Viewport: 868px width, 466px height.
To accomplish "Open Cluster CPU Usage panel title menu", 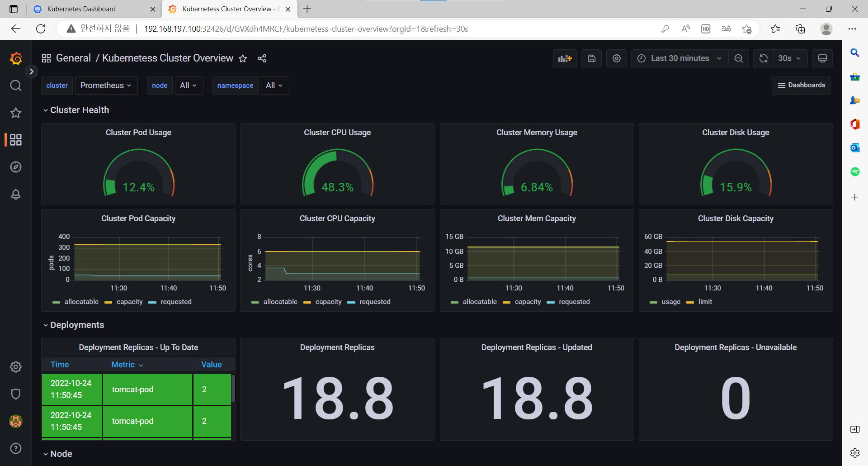I will (x=337, y=133).
